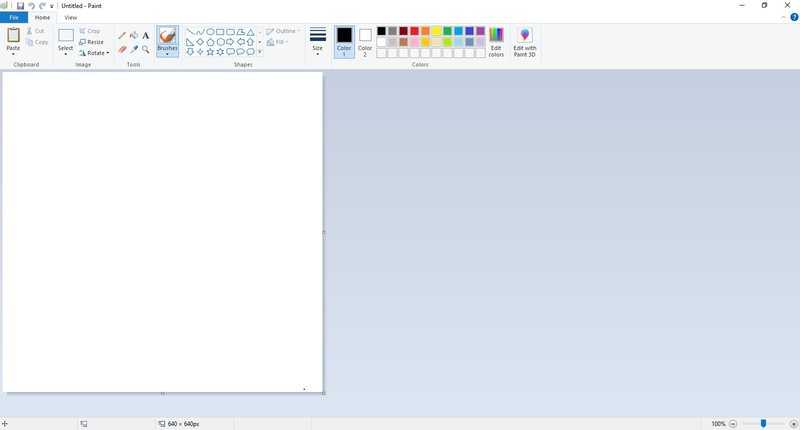Choose the Pentagon shape

pos(210,42)
